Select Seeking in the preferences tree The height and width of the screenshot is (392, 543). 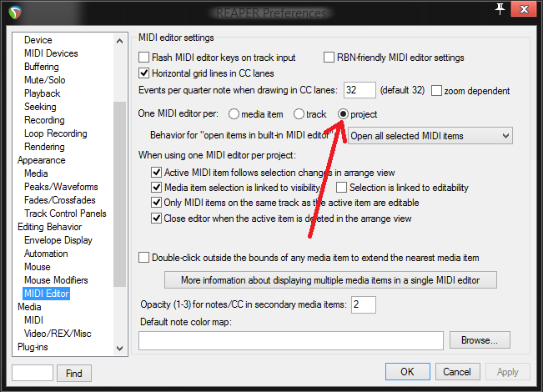(x=40, y=107)
